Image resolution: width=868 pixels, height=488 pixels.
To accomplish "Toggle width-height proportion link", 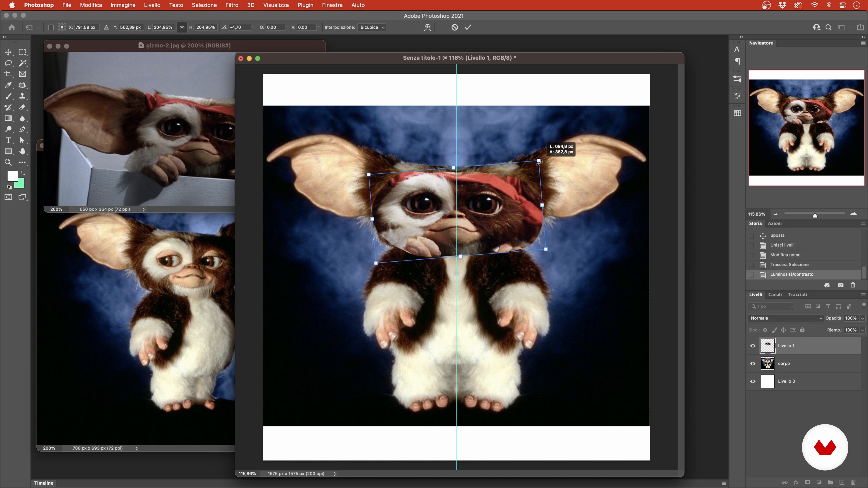I will coord(182,27).
